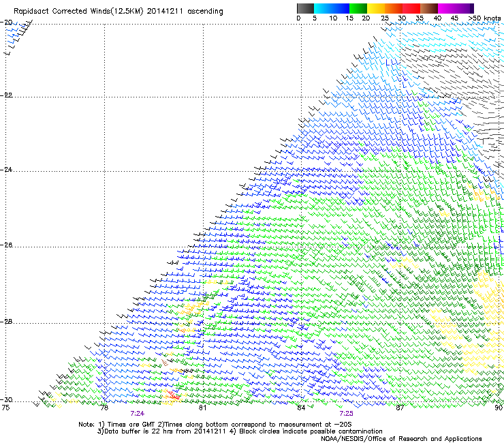
Task: Click the 81 longitude axis label
Action: click(x=202, y=408)
